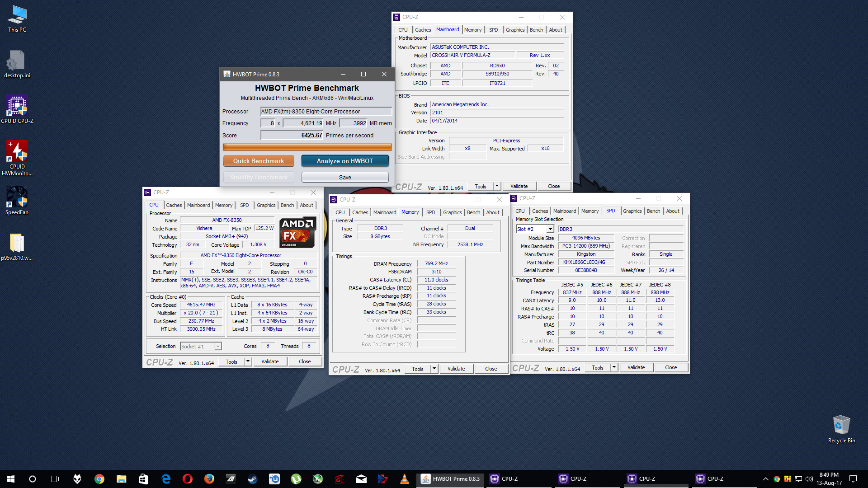This screenshot has width=868, height=488.
Task: Click the HWBOT Score value field
Action: [292, 135]
